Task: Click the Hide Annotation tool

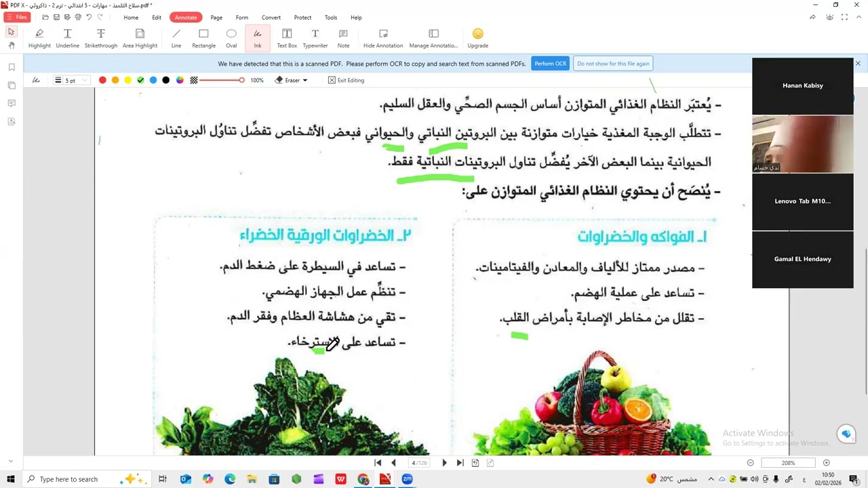Action: tap(383, 39)
